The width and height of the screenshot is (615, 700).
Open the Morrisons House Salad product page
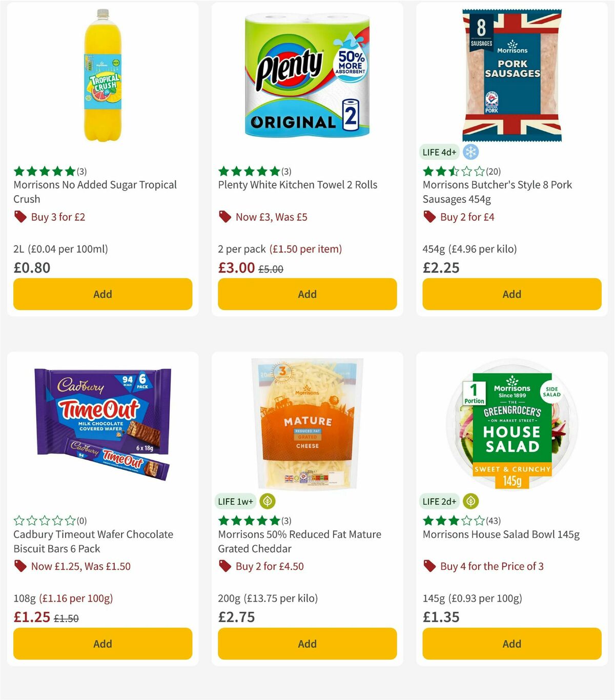[x=500, y=534]
